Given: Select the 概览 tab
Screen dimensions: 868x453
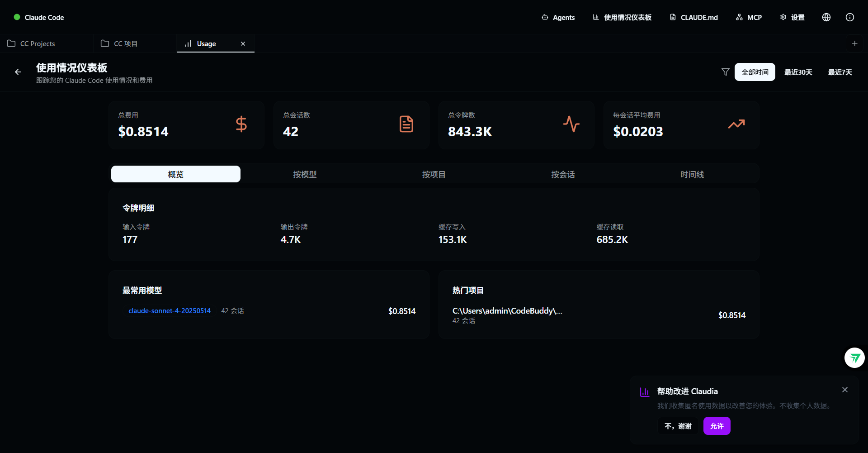Looking at the screenshot, I should [176, 174].
